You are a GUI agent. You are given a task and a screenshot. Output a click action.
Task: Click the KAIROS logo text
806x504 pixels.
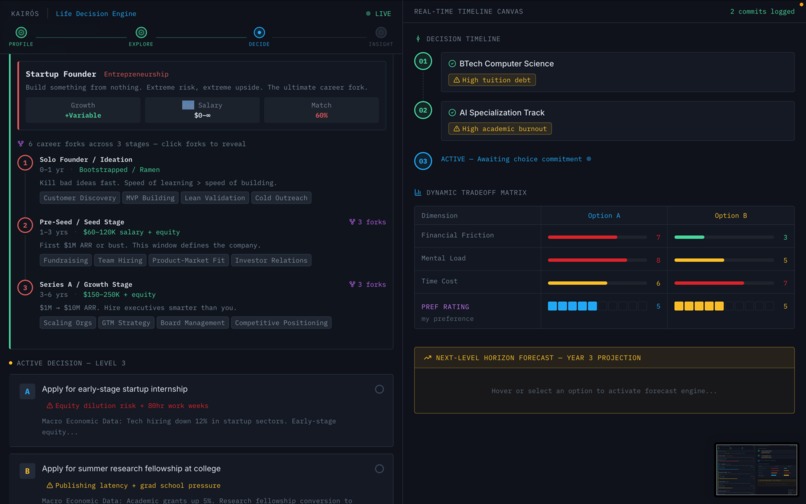click(25, 14)
